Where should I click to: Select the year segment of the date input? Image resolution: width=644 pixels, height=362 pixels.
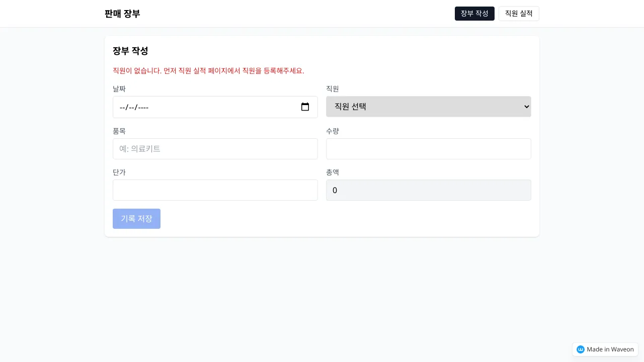point(143,107)
